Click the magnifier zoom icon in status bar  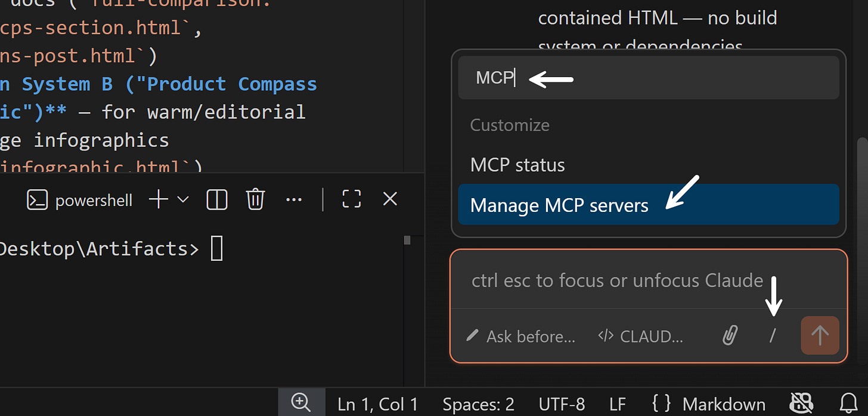pyautogui.click(x=302, y=403)
